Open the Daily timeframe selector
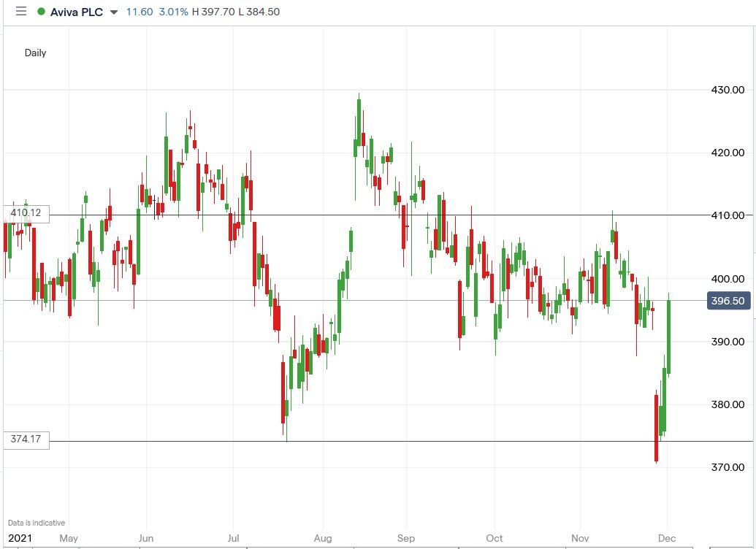Image resolution: width=756 pixels, height=549 pixels. pyautogui.click(x=34, y=53)
